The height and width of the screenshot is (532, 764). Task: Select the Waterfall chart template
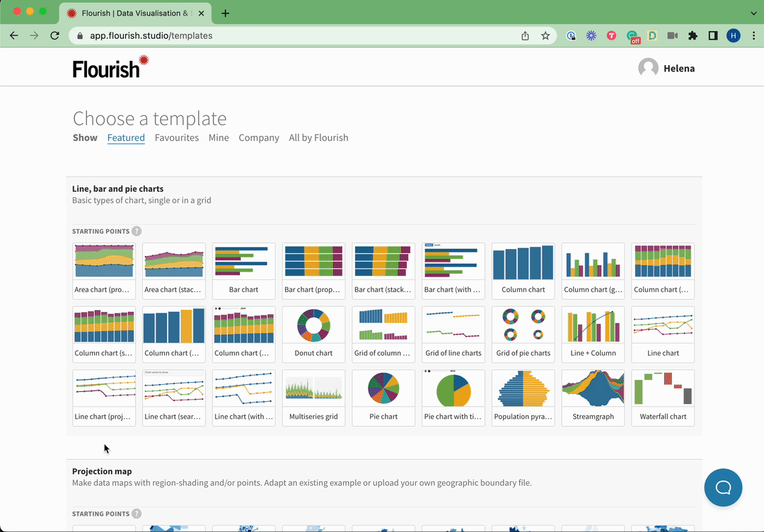[663, 397]
